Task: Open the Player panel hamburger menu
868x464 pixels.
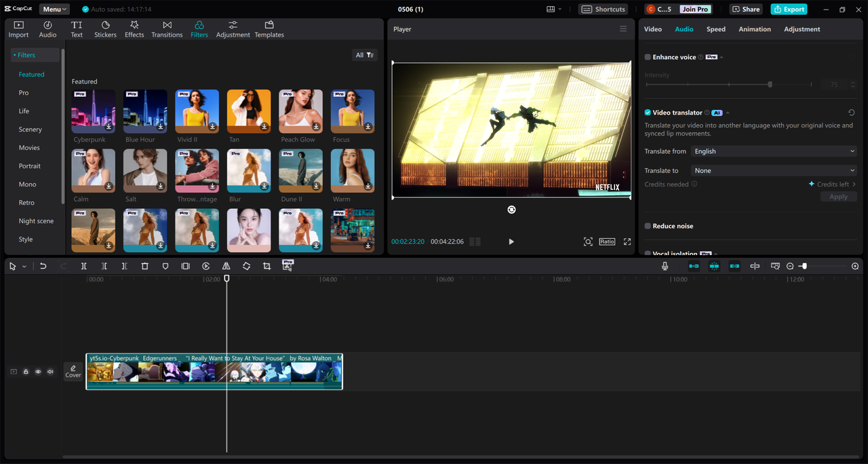Action: (x=623, y=29)
